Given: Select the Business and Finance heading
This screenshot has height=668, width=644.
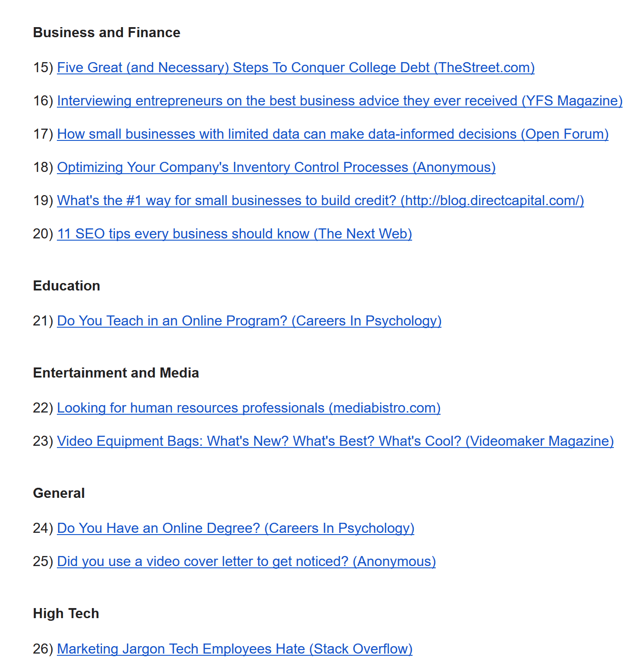Looking at the screenshot, I should pos(107,33).
